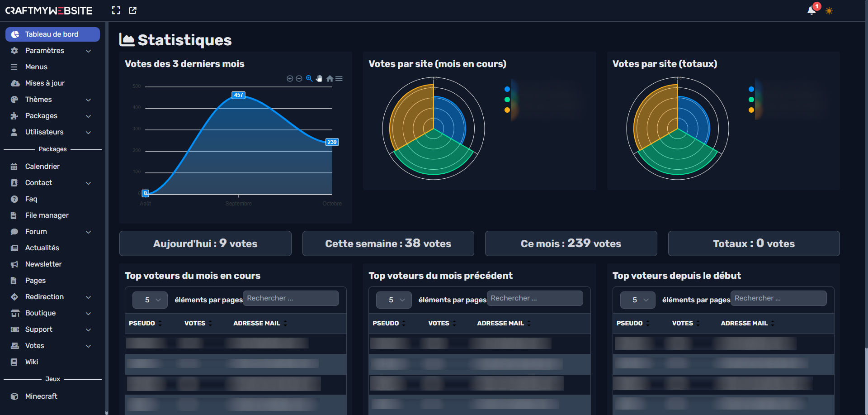Screen dimensions: 868x415
Task: Click the Faq question mark icon
Action: coord(14,199)
